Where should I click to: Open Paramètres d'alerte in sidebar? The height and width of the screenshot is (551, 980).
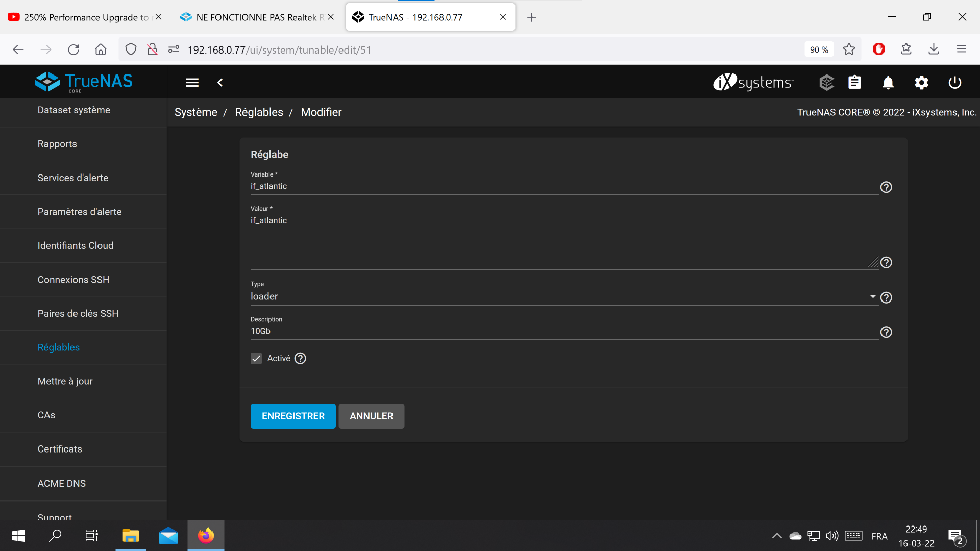[x=83, y=212]
